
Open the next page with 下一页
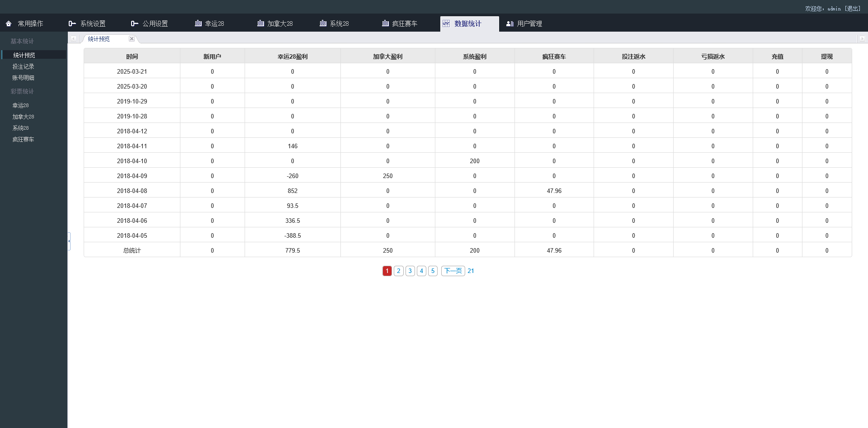point(453,271)
